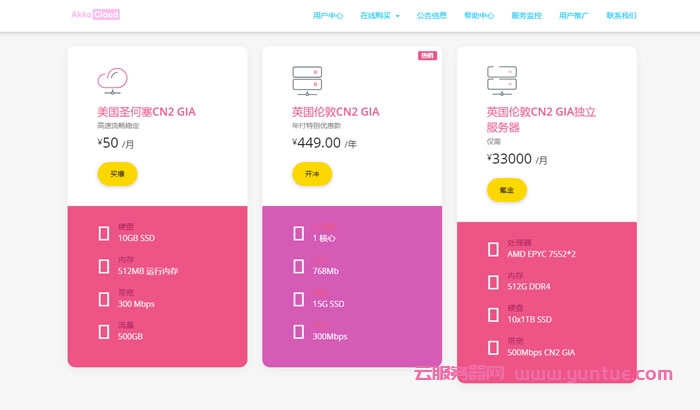Click the icon beside 15G SSD

(x=298, y=298)
